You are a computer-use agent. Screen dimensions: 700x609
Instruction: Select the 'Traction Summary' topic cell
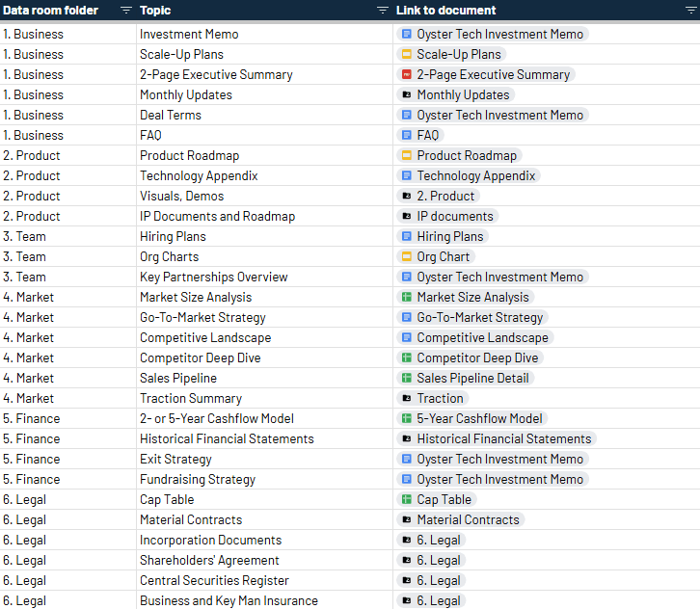pyautogui.click(x=264, y=398)
